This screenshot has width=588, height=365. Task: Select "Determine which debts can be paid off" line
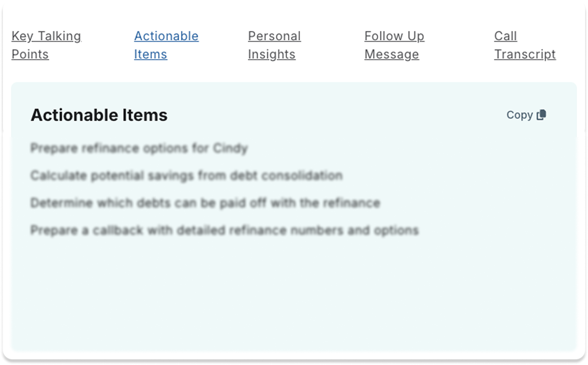pyautogui.click(x=205, y=203)
